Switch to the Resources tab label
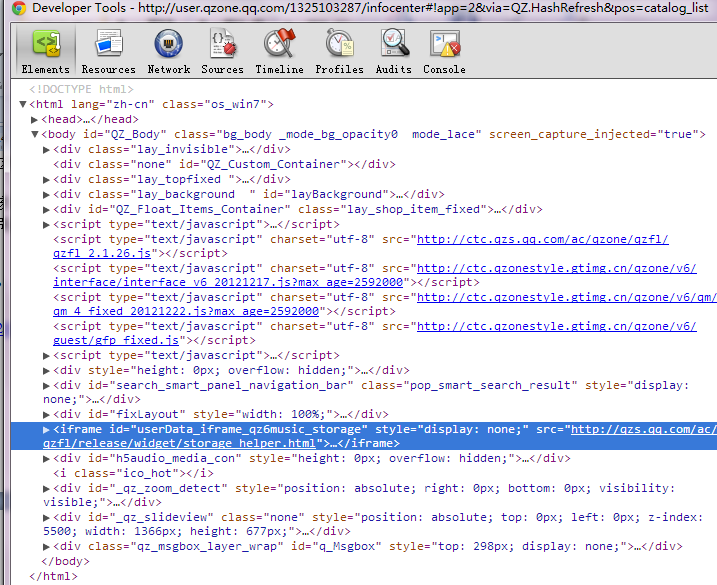The image size is (717, 585). click(109, 70)
